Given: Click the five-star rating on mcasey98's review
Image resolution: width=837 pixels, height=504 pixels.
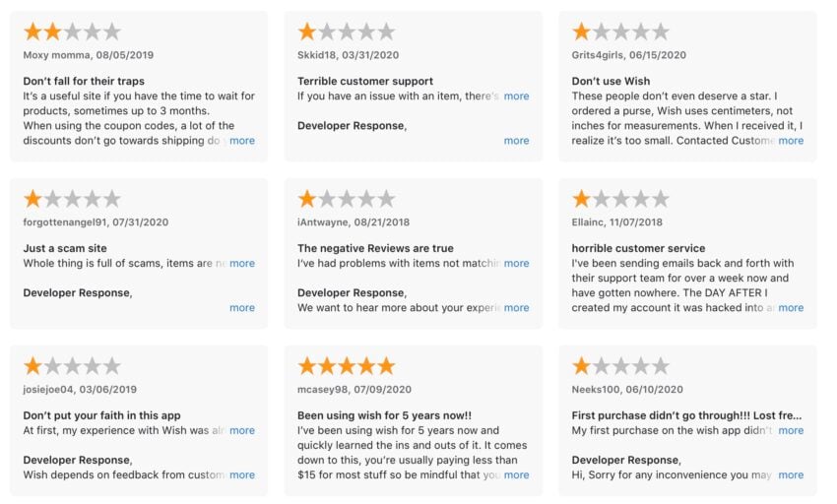Looking at the screenshot, I should [x=347, y=366].
